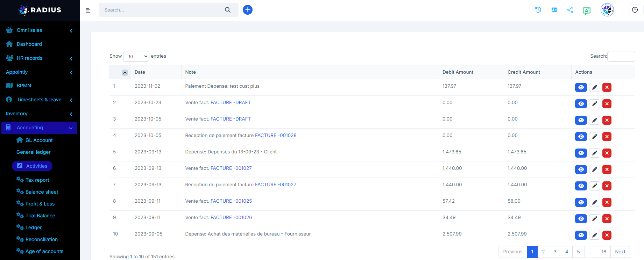644x260 pixels.
Task: Sort by the index column arrow
Action: coord(125,72)
